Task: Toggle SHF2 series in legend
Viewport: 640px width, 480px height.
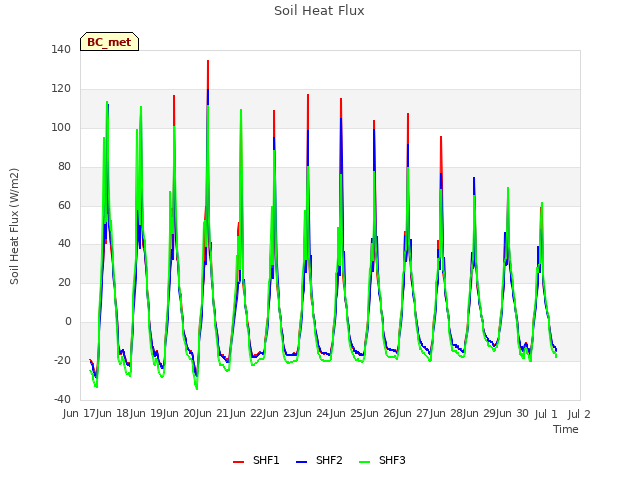Action: (319, 460)
